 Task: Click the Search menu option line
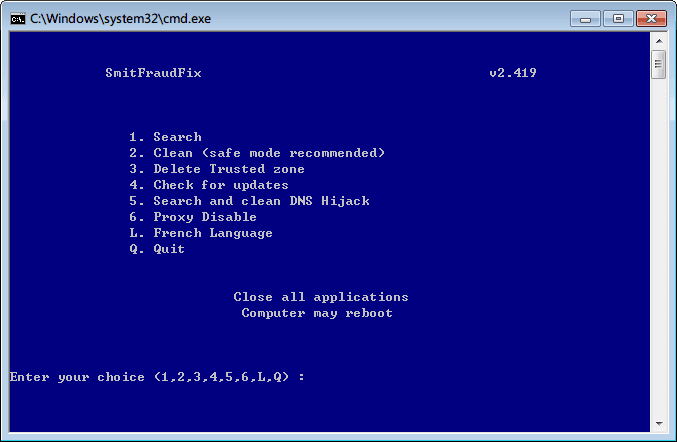(x=165, y=137)
